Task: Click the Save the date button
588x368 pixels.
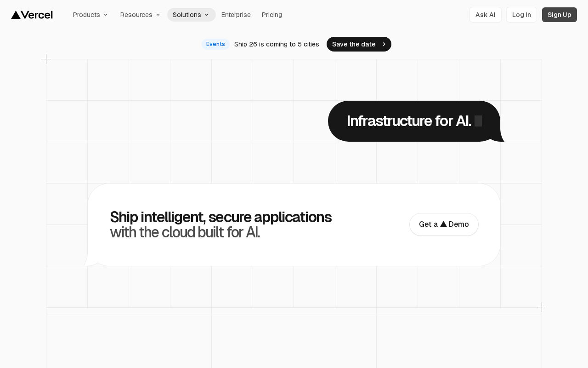Action: [359, 44]
